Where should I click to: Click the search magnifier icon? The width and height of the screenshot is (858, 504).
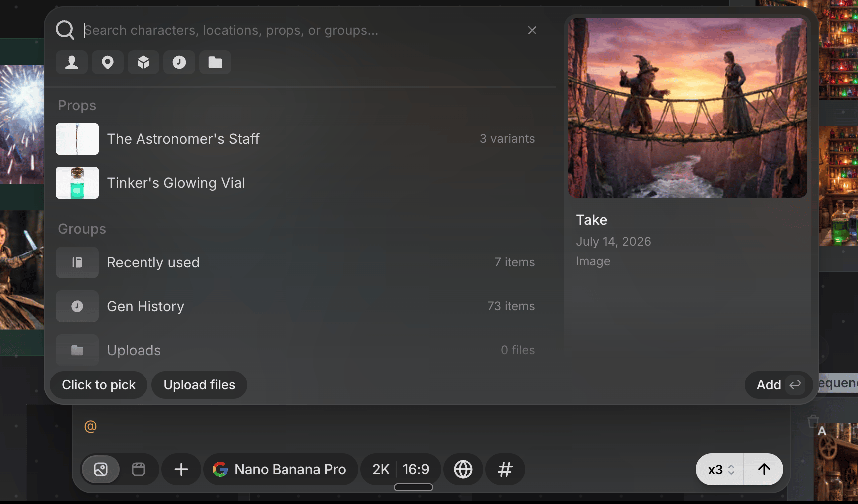point(65,30)
